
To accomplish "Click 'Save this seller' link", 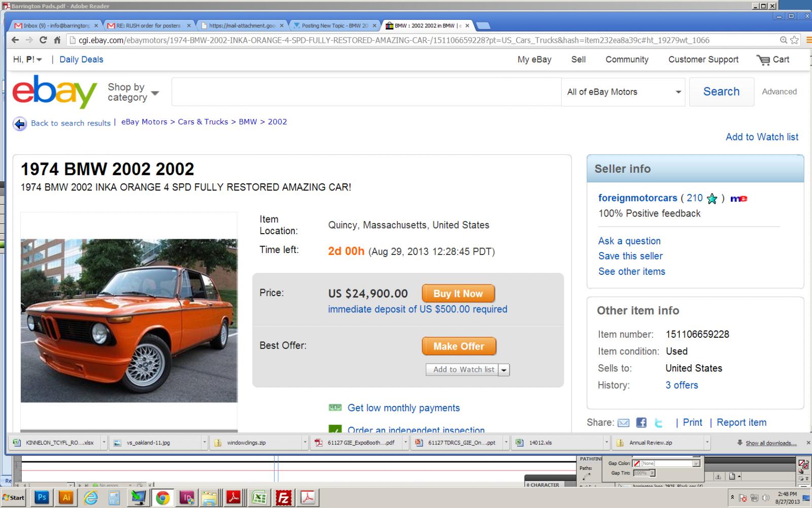I will click(x=630, y=256).
